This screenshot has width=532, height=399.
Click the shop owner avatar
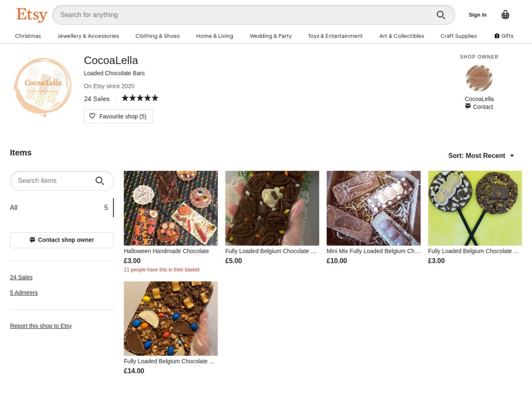tap(479, 78)
